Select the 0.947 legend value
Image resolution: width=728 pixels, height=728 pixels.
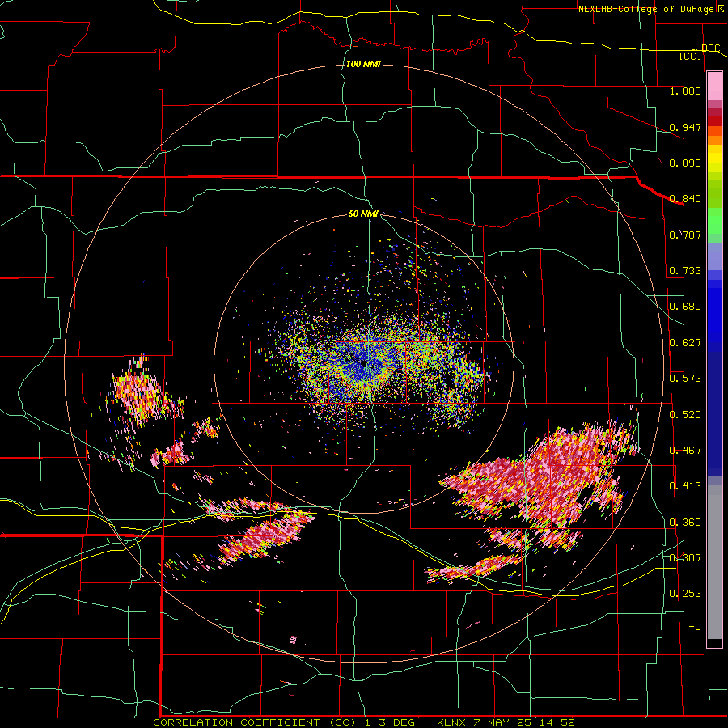click(685, 127)
